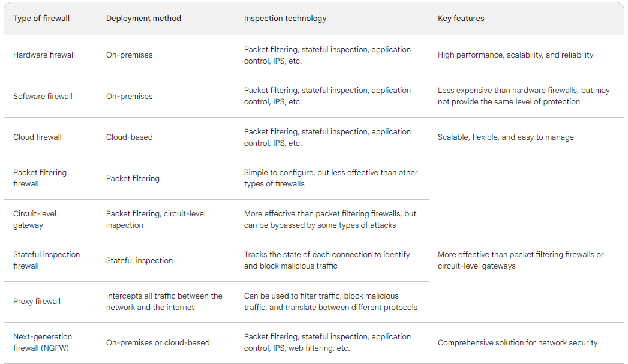Click the "Deployment method" column header

coord(143,19)
